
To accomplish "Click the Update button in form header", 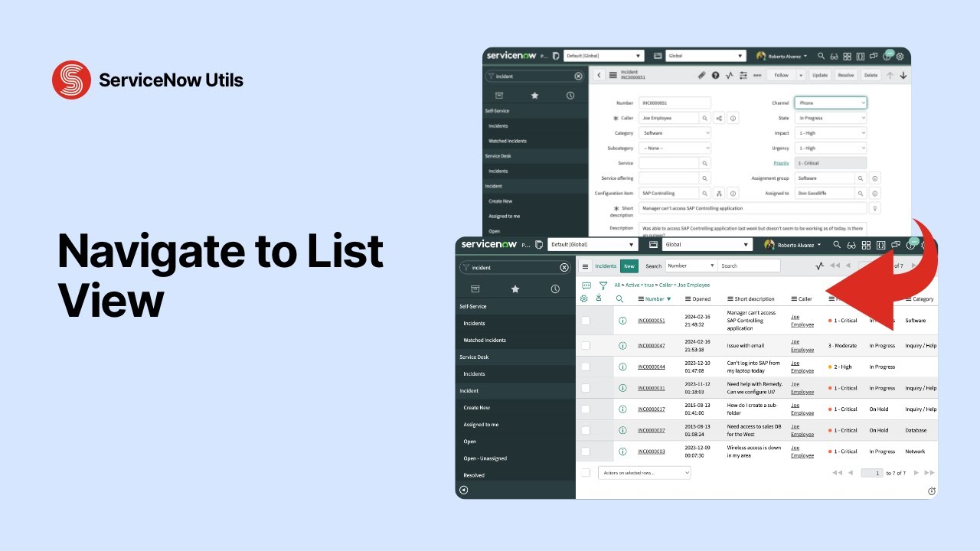I will [x=820, y=75].
